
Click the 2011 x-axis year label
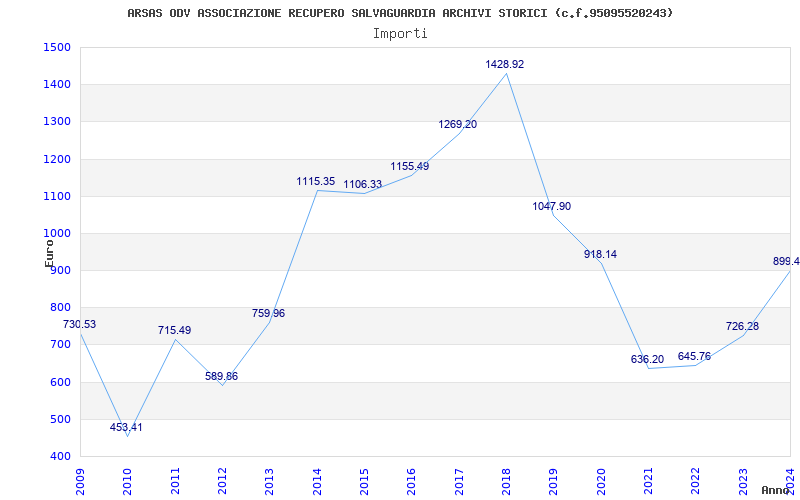point(175,481)
